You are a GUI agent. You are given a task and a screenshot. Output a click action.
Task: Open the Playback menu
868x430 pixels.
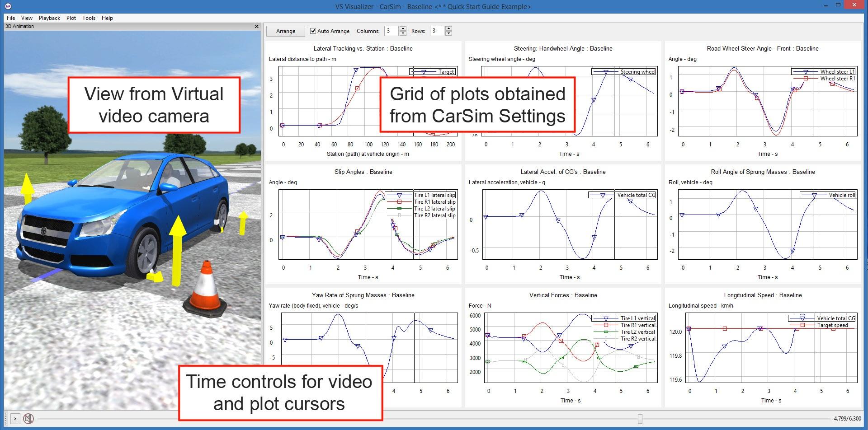(x=49, y=18)
